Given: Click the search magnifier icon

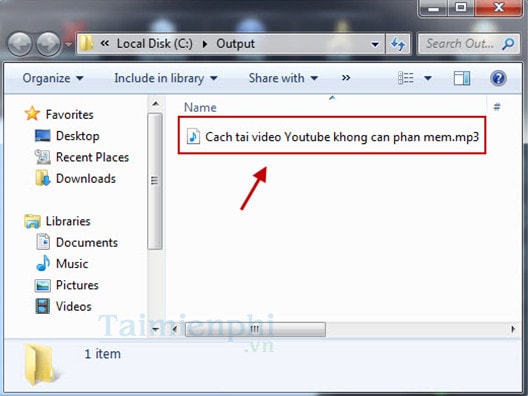Looking at the screenshot, I should [508, 43].
